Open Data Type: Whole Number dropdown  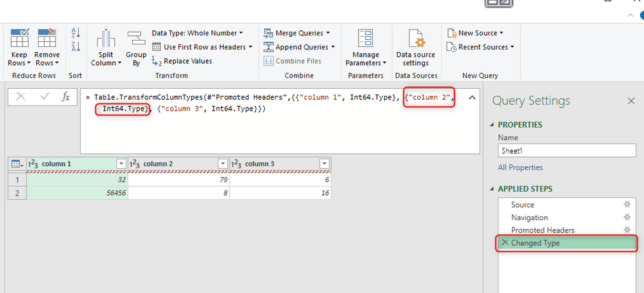[197, 33]
